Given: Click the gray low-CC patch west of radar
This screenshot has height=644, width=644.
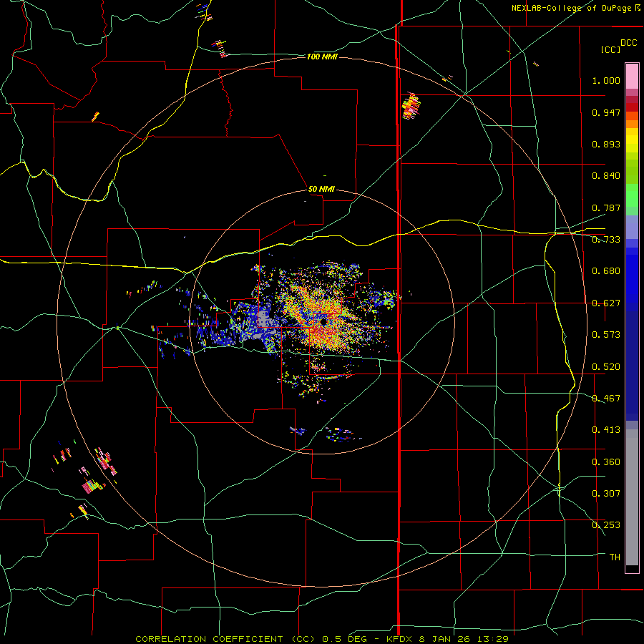Looking at the screenshot, I should click(x=263, y=318).
